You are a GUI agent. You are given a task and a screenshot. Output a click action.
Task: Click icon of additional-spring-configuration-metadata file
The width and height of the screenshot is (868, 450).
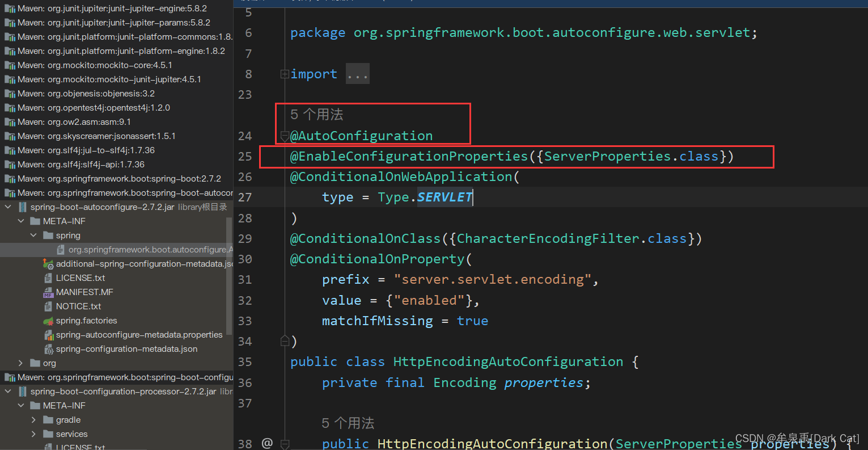click(48, 264)
